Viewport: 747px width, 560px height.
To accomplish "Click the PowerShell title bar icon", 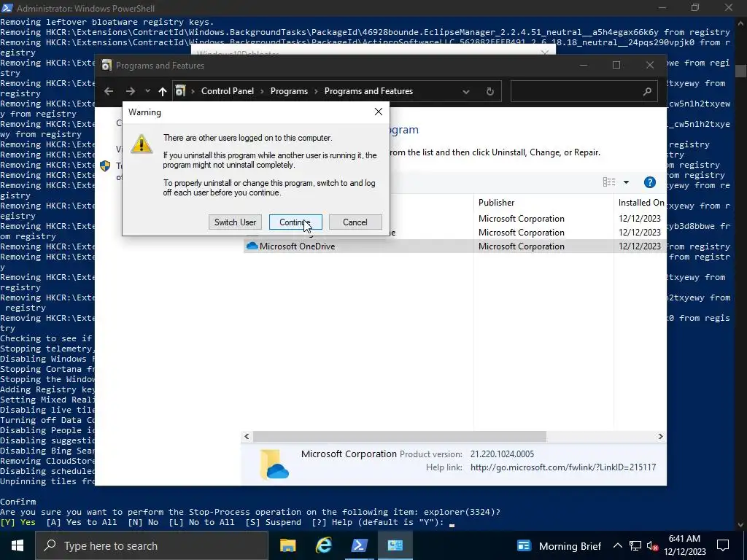I will pos(7,8).
